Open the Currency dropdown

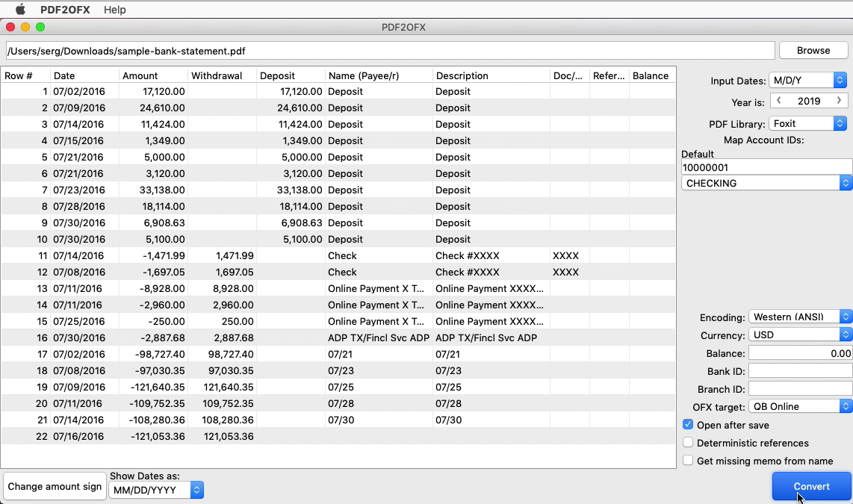coord(800,335)
